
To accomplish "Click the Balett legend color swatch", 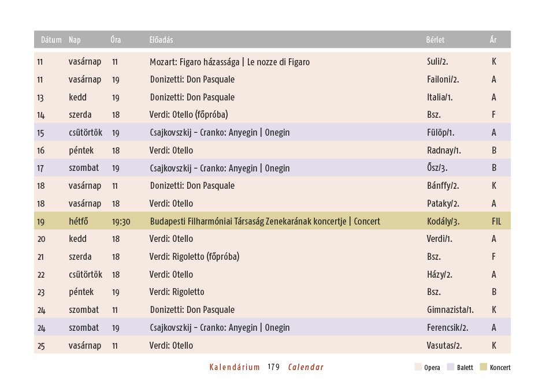I will tap(451, 368).
